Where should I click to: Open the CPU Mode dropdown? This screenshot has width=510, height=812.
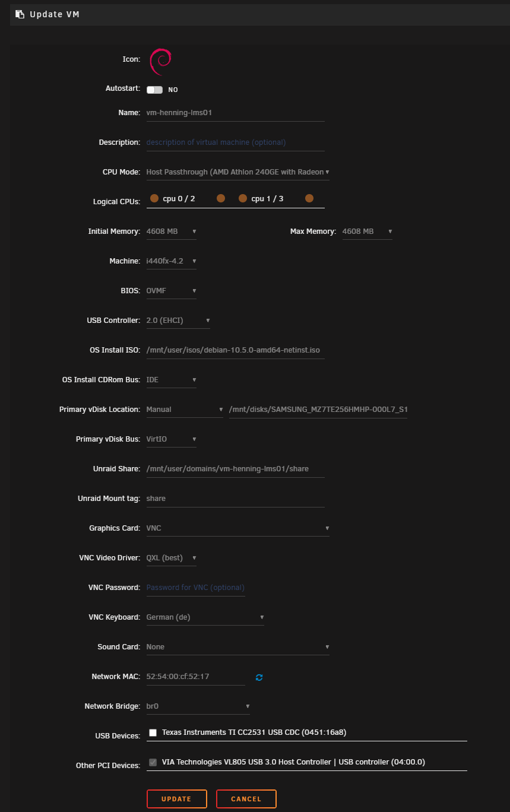(237, 172)
